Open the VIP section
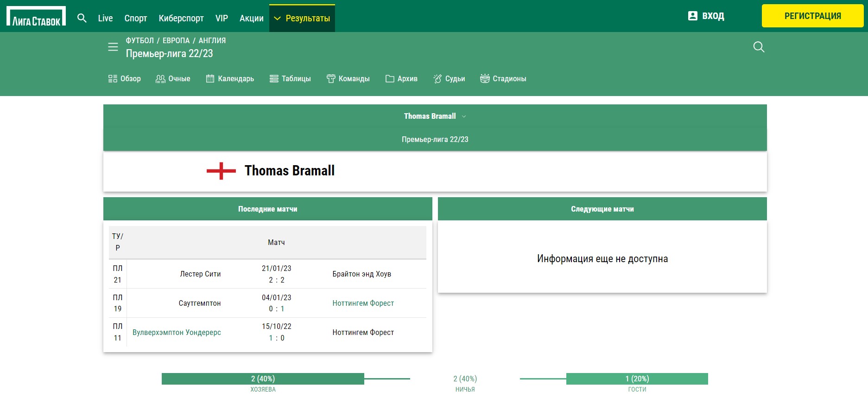This screenshot has height=399, width=868. [222, 18]
